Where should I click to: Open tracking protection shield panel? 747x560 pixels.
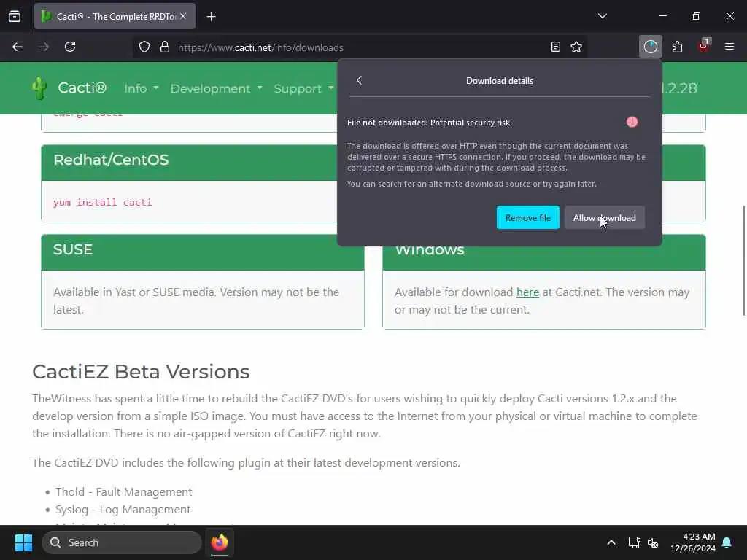(x=144, y=47)
